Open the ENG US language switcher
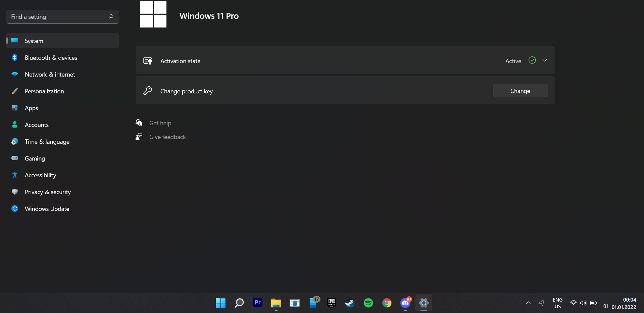This screenshot has height=313, width=644. (x=558, y=303)
